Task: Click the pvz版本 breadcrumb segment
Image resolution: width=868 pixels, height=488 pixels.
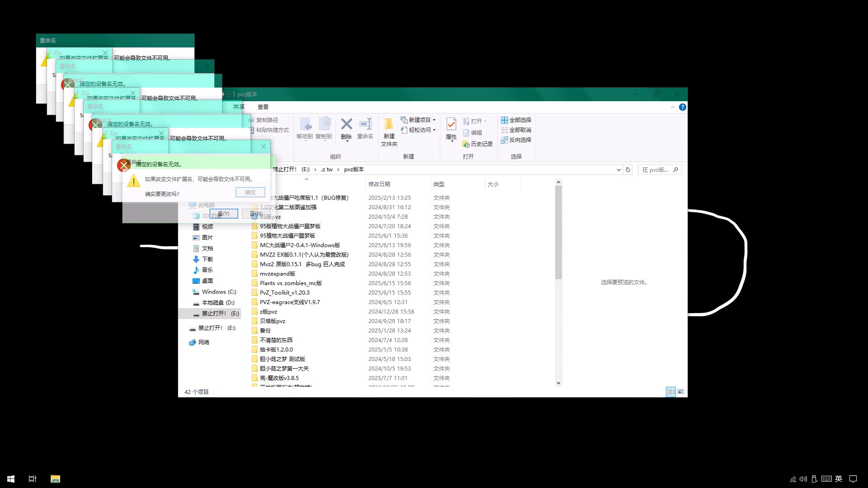Action: point(354,170)
